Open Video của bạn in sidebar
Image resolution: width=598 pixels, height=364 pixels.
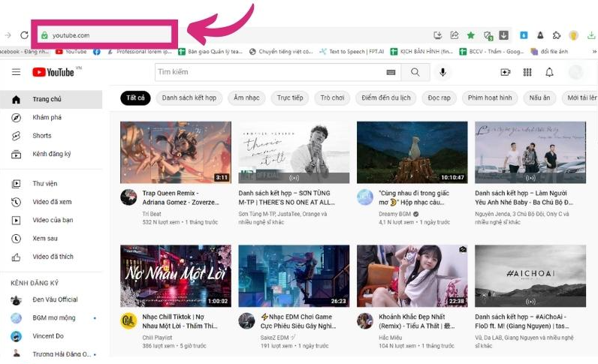pos(51,221)
